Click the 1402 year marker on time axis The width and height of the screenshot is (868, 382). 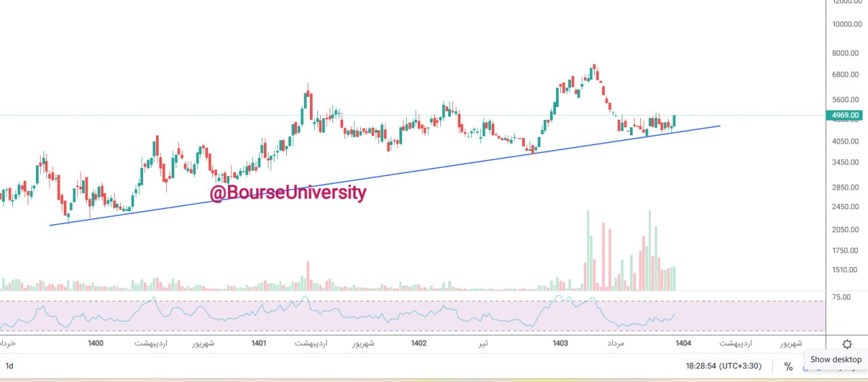(419, 343)
